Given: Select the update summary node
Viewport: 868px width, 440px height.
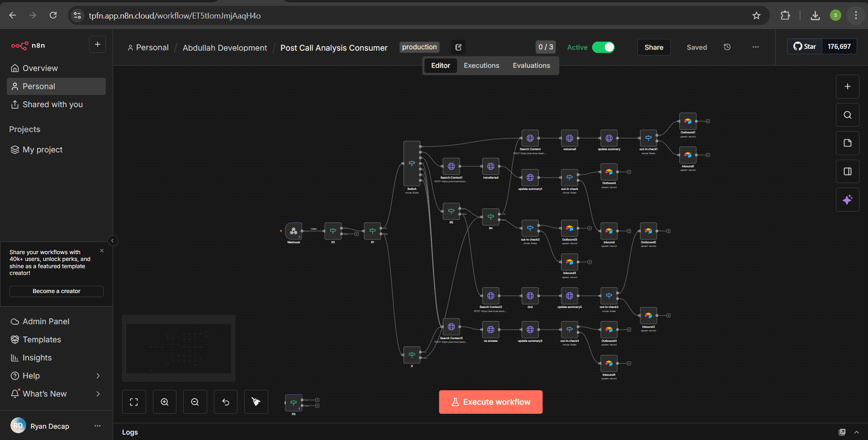Looking at the screenshot, I should (x=609, y=138).
